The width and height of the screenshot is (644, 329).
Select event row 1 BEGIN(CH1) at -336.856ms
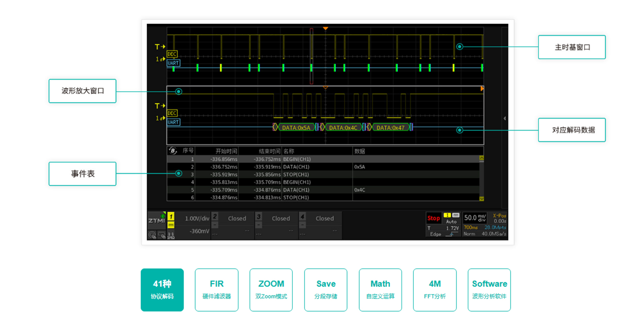(323, 159)
